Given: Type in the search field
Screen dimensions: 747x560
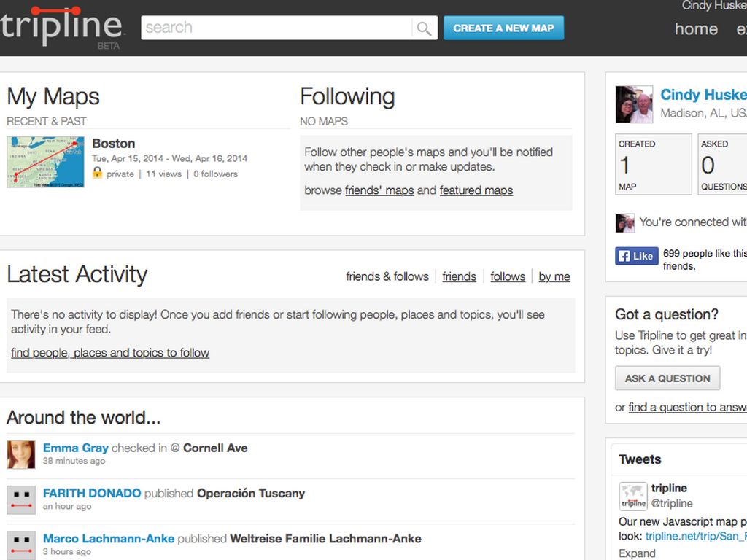Looking at the screenshot, I should point(277,28).
